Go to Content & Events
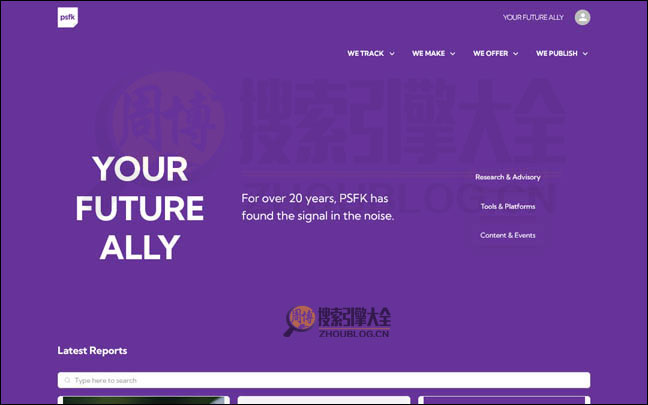This screenshot has height=405, width=648. 507,235
